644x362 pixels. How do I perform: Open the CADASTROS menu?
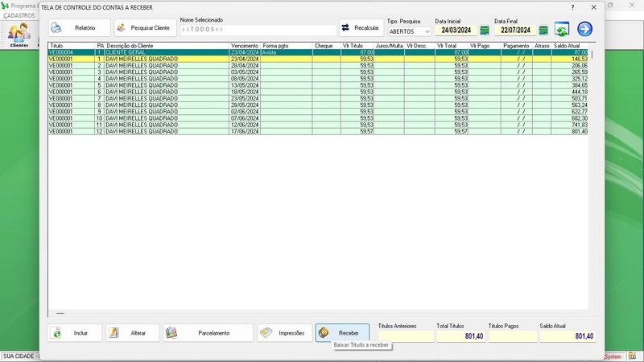click(19, 15)
